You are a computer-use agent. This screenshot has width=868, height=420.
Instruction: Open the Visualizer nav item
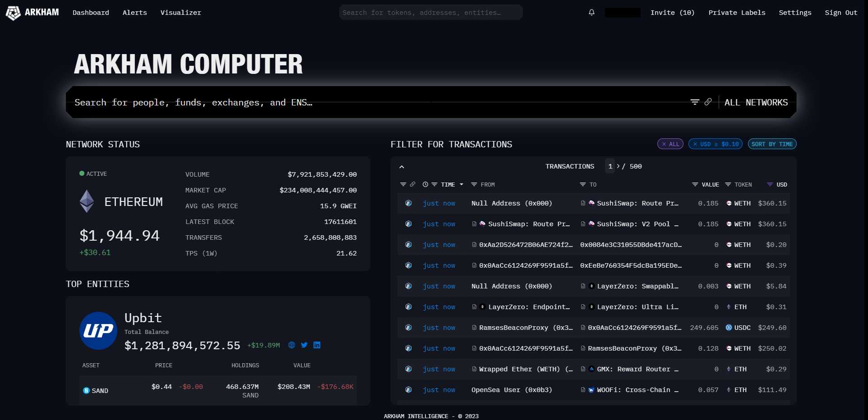pyautogui.click(x=181, y=13)
